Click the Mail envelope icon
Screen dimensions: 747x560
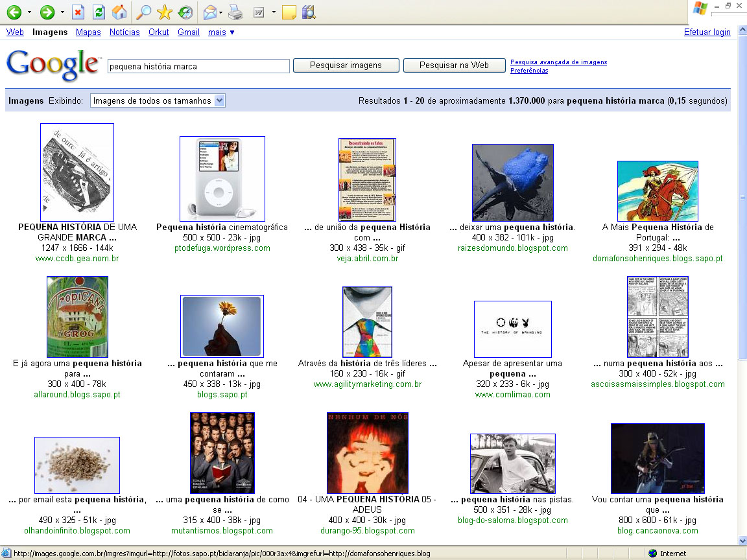point(209,12)
